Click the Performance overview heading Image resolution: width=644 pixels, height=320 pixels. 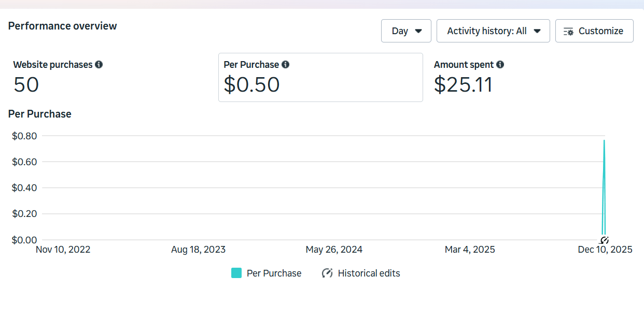(63, 26)
